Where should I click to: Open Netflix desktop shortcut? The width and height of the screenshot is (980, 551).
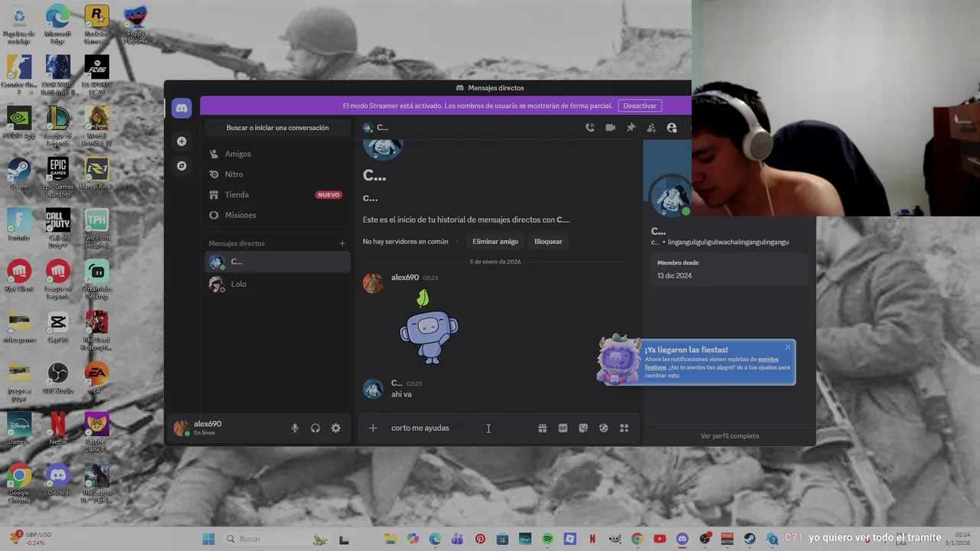[57, 429]
